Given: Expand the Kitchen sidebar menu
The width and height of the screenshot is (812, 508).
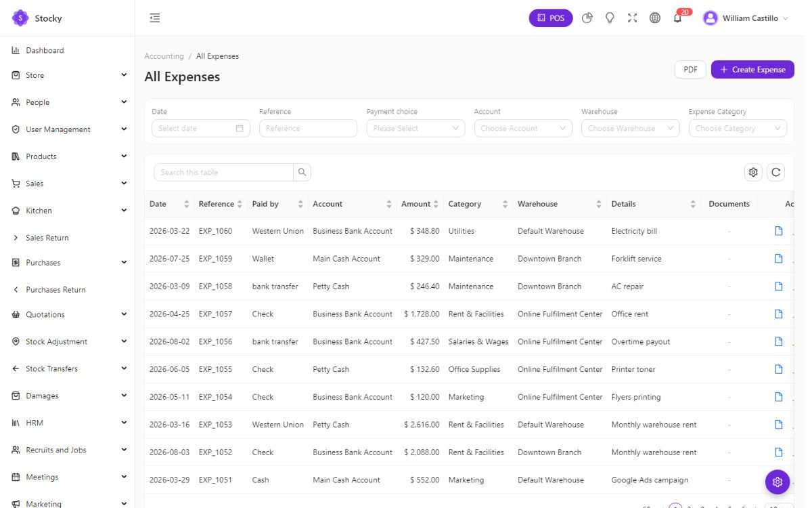Looking at the screenshot, I should coord(68,211).
